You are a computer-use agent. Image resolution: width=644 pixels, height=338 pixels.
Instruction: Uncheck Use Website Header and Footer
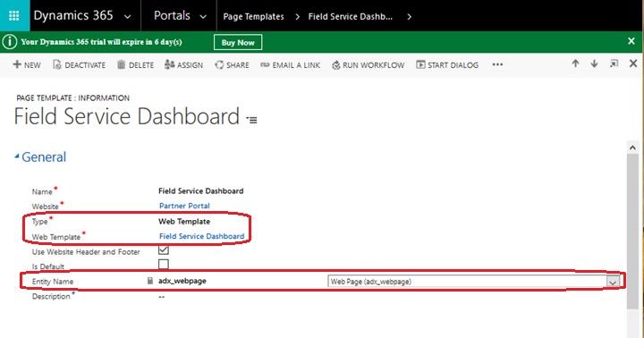pos(164,249)
